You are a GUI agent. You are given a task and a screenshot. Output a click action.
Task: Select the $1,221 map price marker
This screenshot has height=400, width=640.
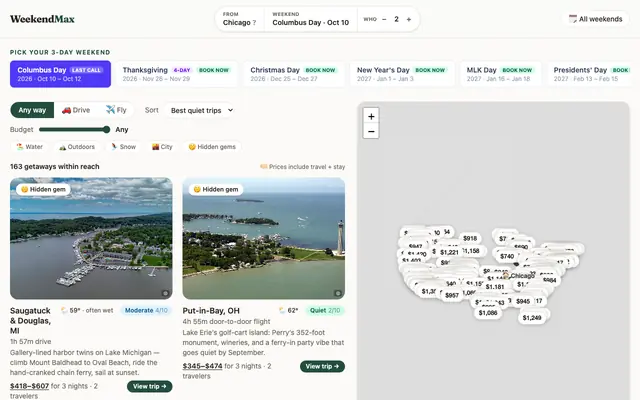coord(449,252)
